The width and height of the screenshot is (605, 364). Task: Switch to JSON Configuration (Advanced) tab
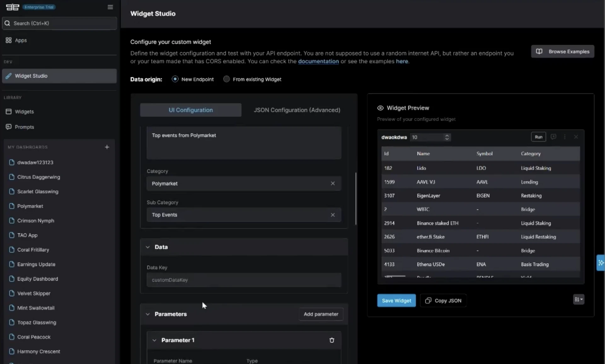click(x=297, y=110)
